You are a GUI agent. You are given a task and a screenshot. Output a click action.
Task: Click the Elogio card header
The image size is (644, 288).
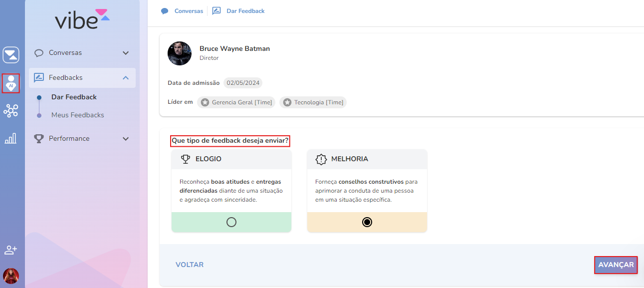pyautogui.click(x=231, y=159)
